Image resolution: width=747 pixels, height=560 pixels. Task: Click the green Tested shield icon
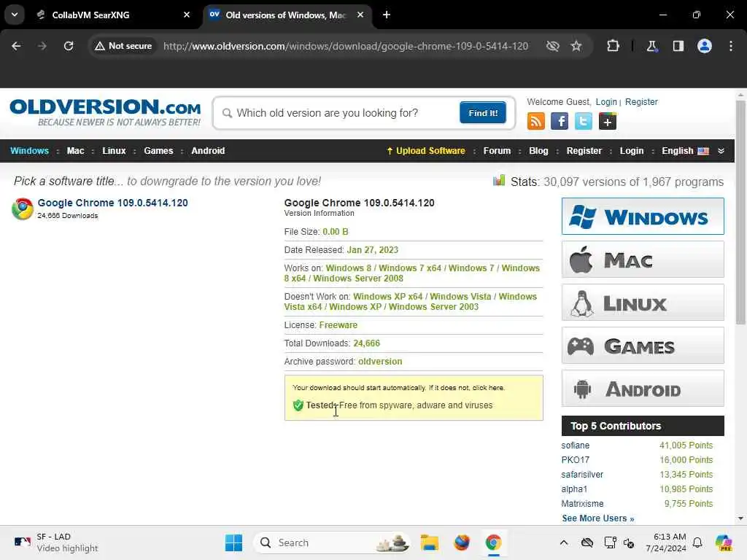(x=298, y=405)
